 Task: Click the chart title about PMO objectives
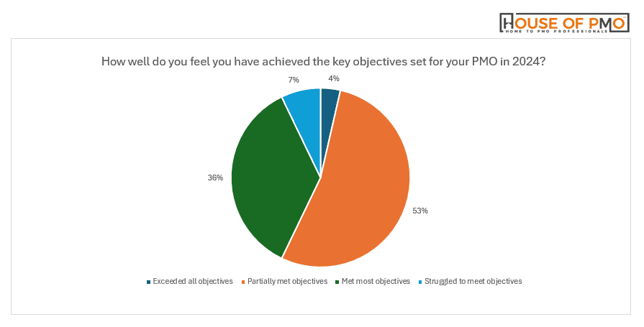[x=323, y=62]
